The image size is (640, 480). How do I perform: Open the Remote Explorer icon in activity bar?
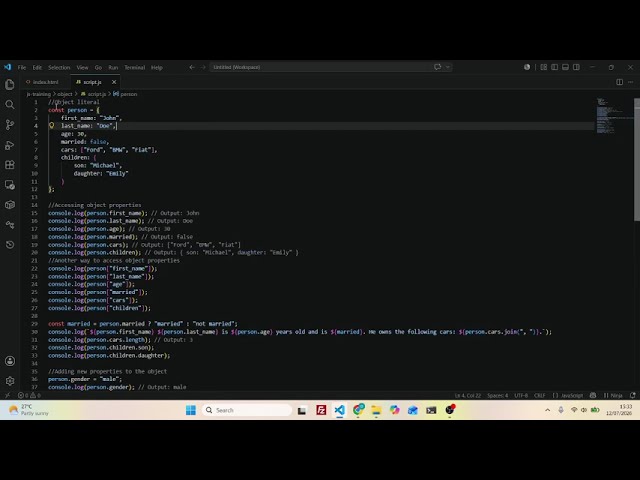10,185
